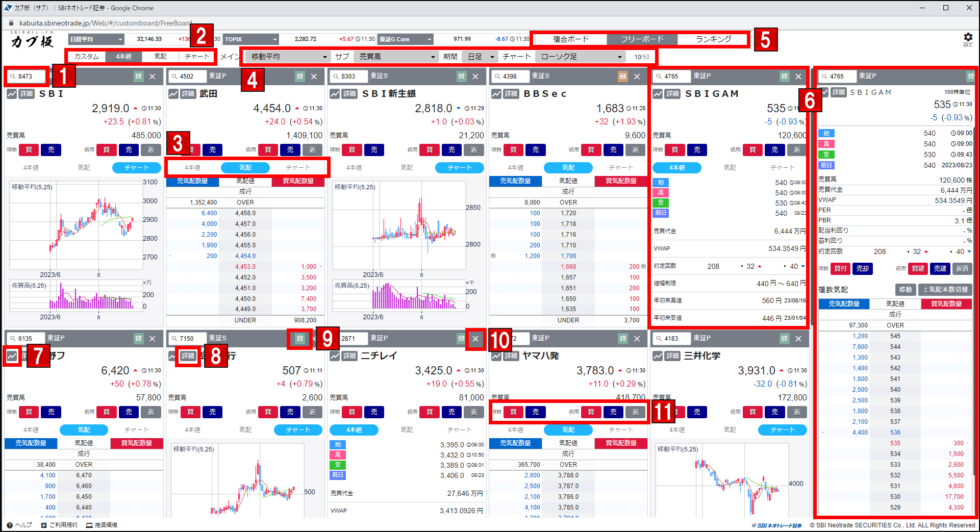Click chart icon in 武田 panel

point(173,94)
